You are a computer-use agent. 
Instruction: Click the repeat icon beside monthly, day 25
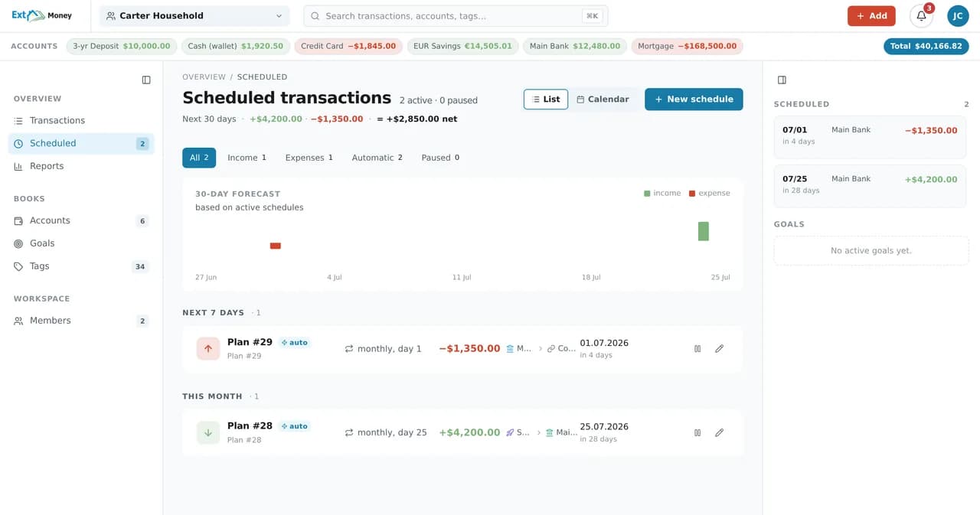(349, 433)
